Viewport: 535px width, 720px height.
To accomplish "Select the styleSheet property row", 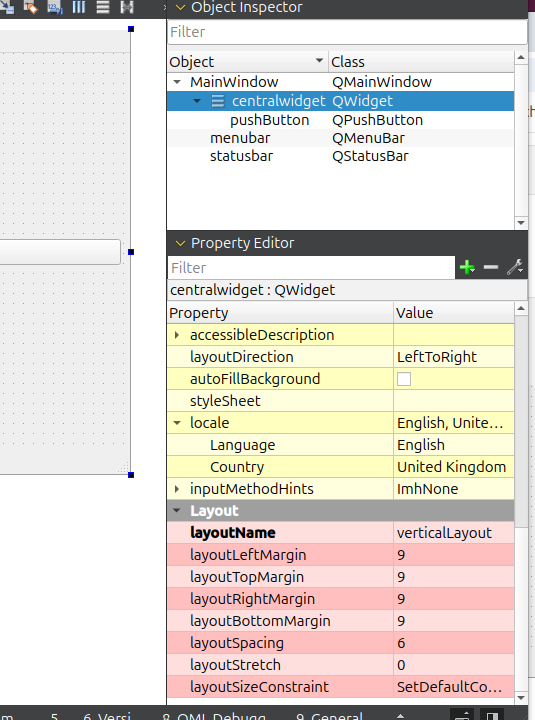I will (340, 401).
